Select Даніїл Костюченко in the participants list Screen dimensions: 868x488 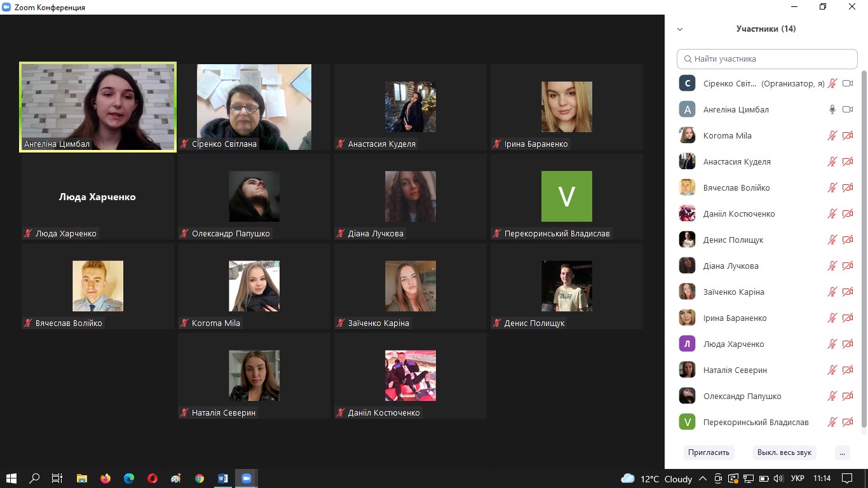pos(738,213)
